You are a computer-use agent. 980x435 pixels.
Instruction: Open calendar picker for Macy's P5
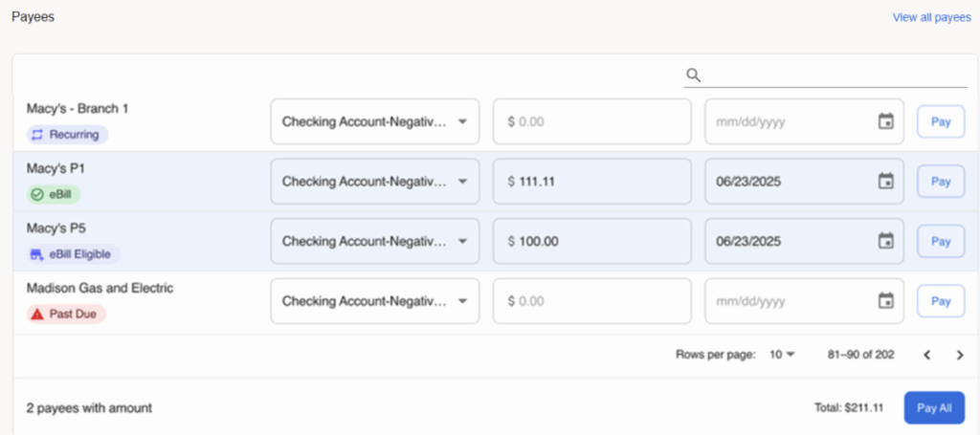pyautogui.click(x=885, y=242)
